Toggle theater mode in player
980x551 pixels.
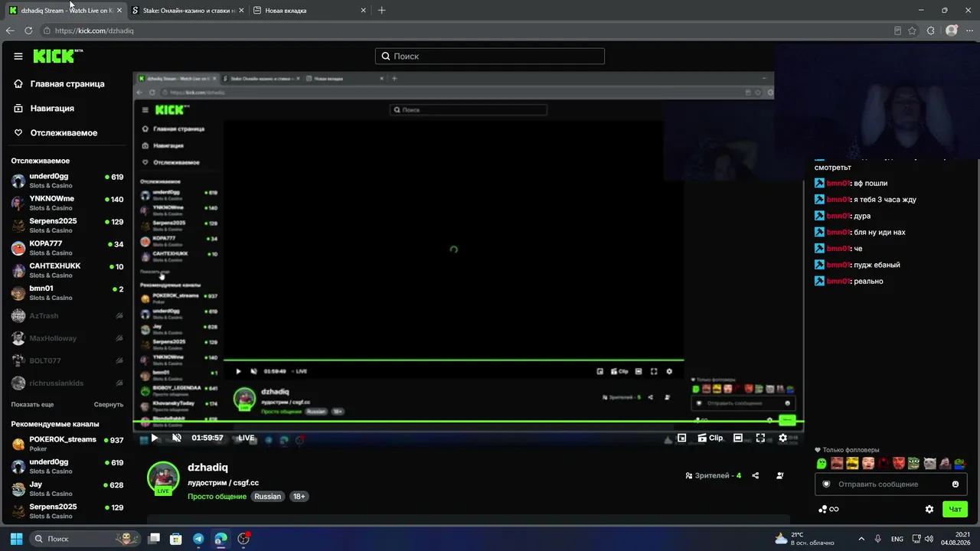tap(737, 438)
